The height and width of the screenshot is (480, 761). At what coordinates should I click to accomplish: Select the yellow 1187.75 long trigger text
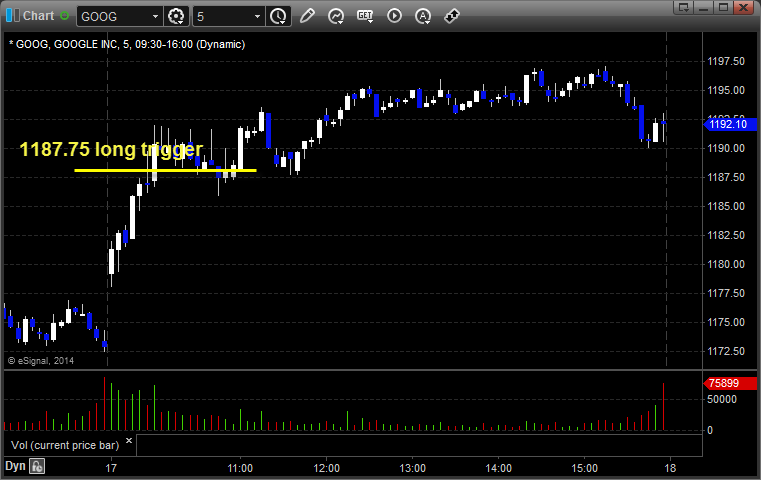(111, 149)
